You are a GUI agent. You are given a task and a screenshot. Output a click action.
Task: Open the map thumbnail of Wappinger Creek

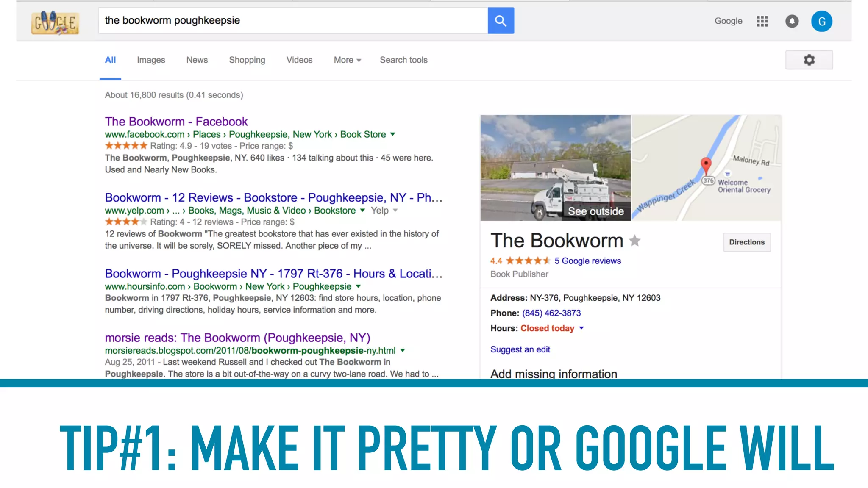tap(706, 168)
